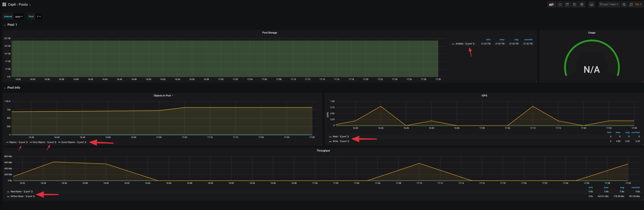
Task: Click the save dashboard icon
Action: 575,4
